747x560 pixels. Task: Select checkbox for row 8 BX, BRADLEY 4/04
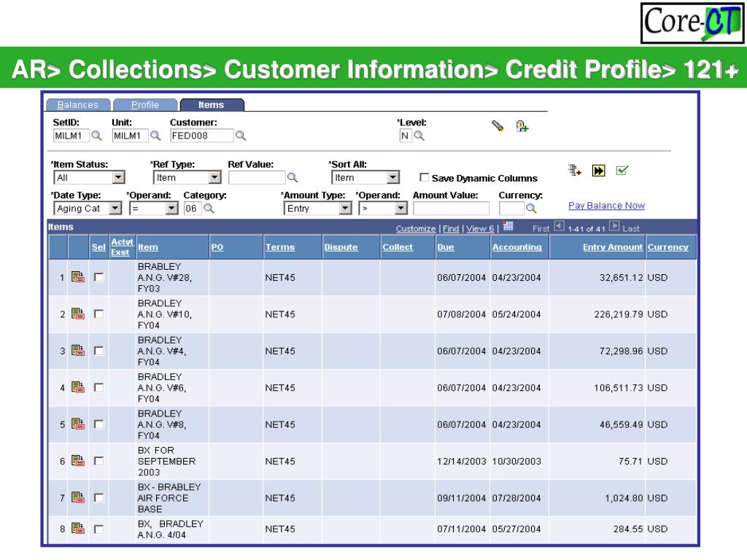click(x=98, y=529)
